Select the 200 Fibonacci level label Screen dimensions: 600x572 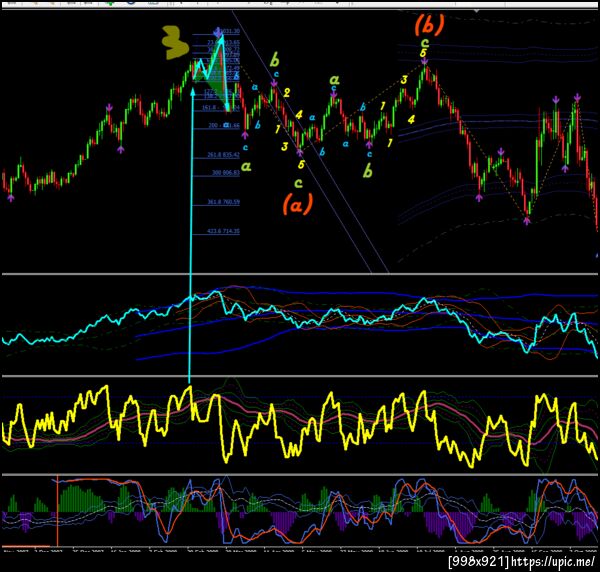(224, 125)
